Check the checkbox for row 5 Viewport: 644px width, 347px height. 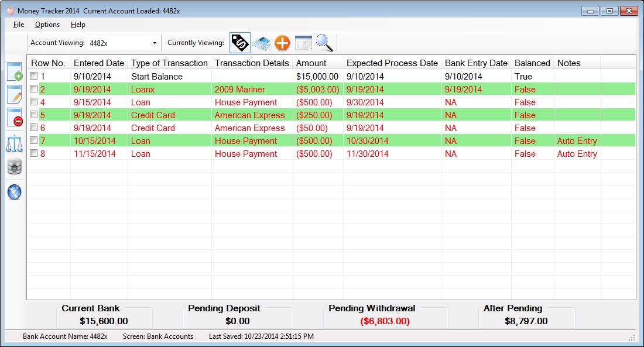34,115
